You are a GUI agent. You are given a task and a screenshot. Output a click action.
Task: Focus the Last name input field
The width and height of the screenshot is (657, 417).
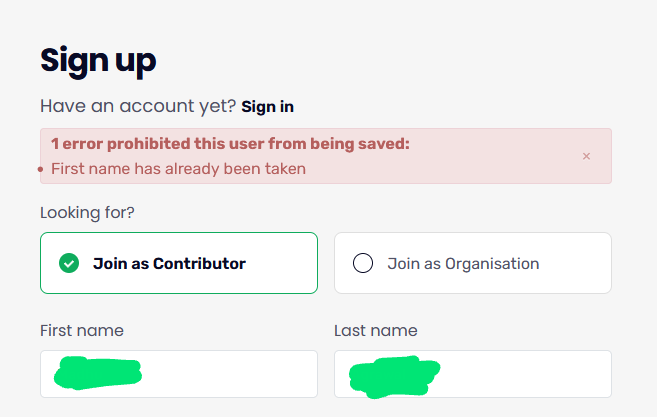(x=520, y=373)
